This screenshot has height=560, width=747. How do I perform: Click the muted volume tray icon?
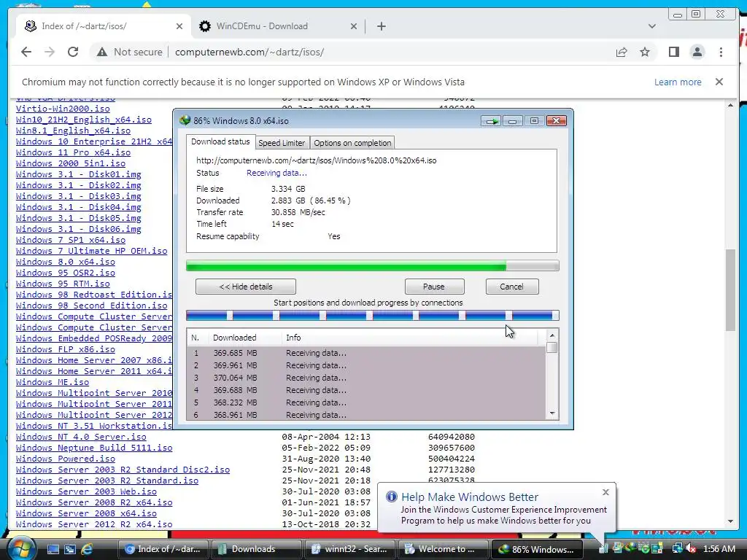(x=690, y=548)
